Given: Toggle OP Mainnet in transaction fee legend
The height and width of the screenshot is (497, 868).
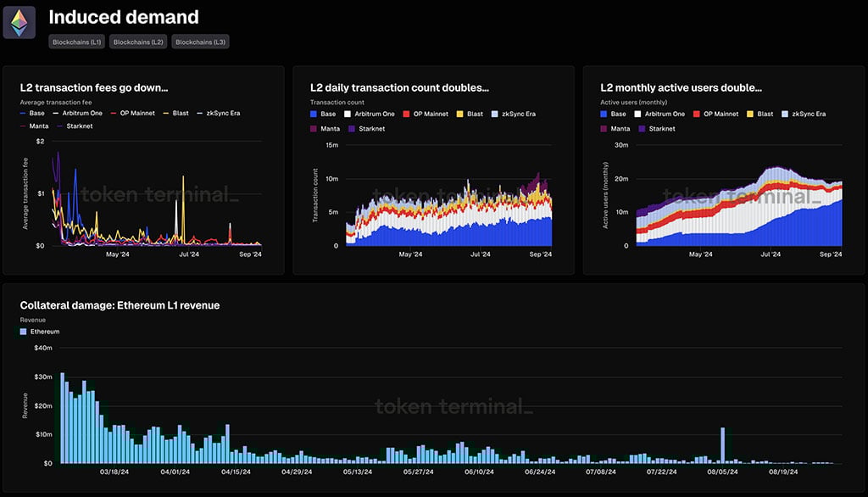Looking at the screenshot, I should pos(133,113).
